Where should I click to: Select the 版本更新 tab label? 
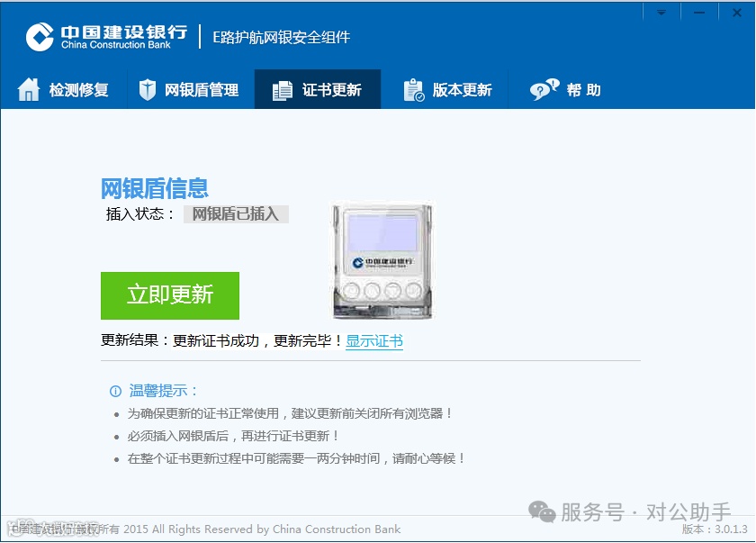coord(462,90)
